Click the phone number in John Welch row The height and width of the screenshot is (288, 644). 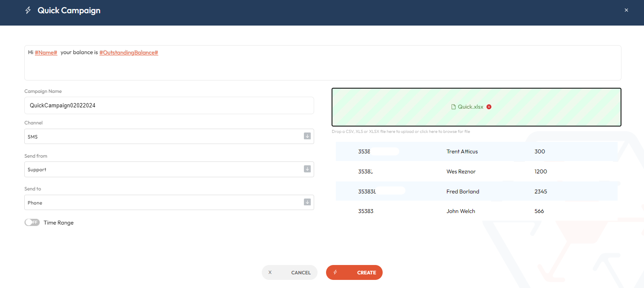coord(366,211)
